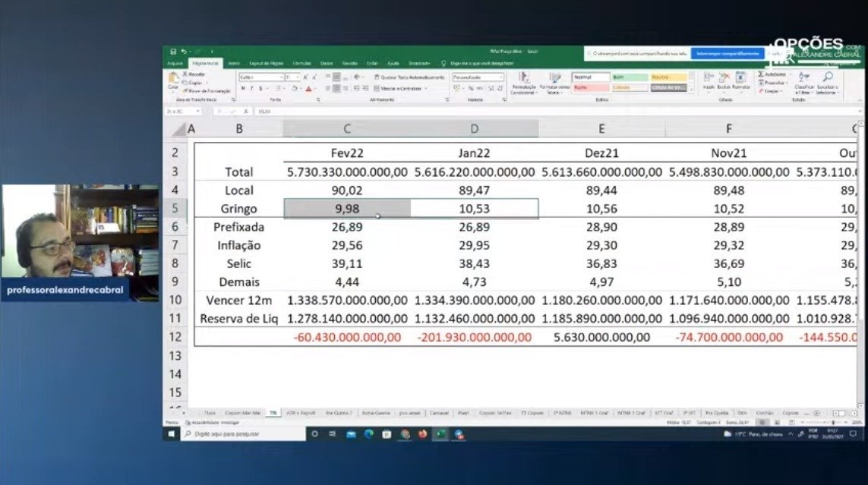Select row 8 header

click(x=175, y=263)
